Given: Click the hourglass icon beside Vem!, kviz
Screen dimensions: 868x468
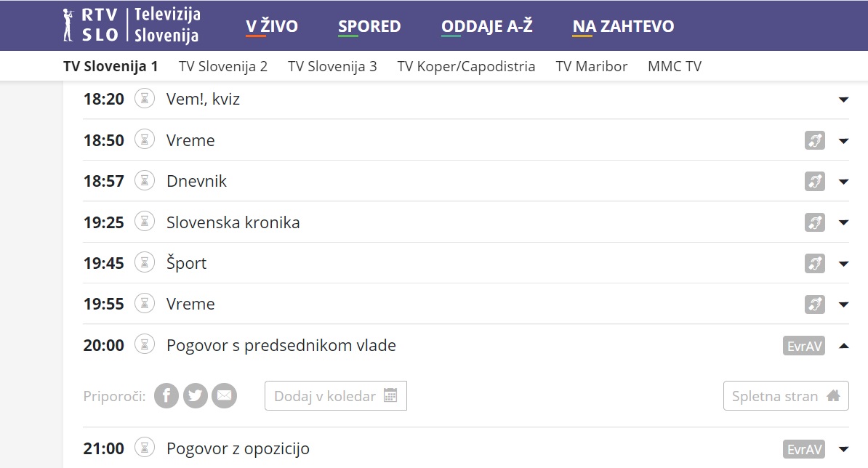Looking at the screenshot, I should click(x=146, y=99).
